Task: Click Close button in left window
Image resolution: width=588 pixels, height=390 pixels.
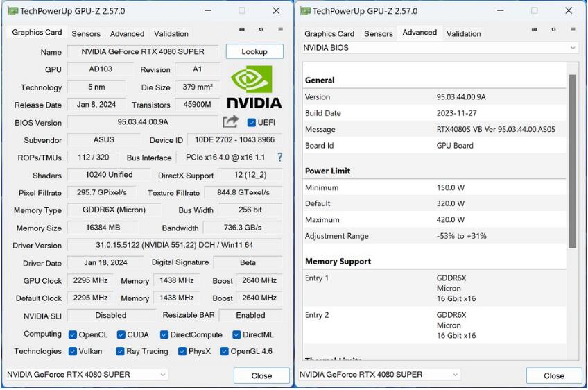Action: (261, 375)
